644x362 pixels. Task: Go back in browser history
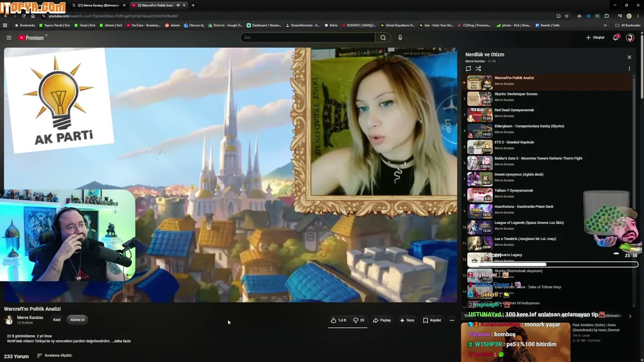point(6,16)
